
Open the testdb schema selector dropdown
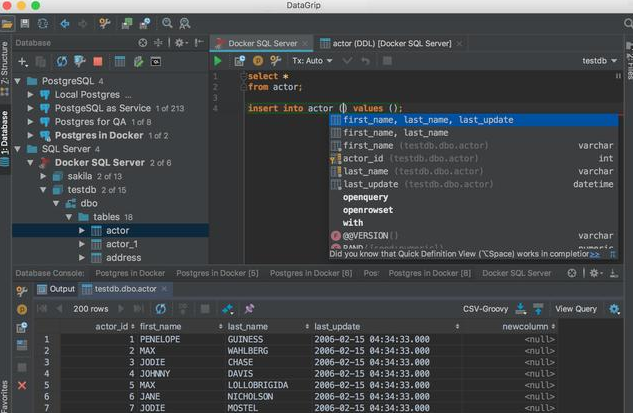[x=598, y=61]
